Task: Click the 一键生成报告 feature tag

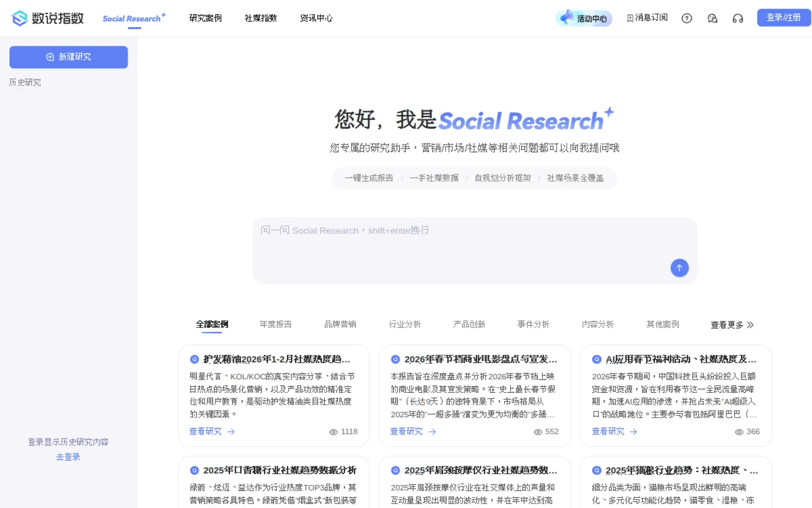Action: click(x=369, y=178)
